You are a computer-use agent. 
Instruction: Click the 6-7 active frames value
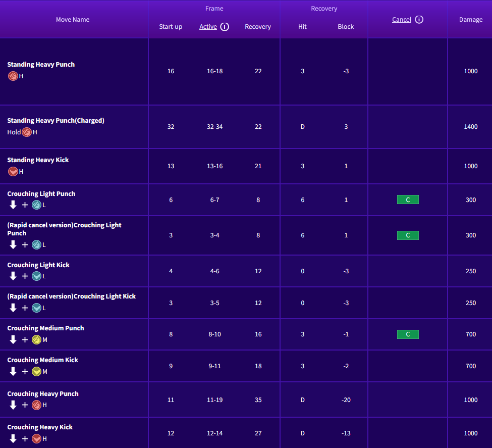click(x=214, y=200)
